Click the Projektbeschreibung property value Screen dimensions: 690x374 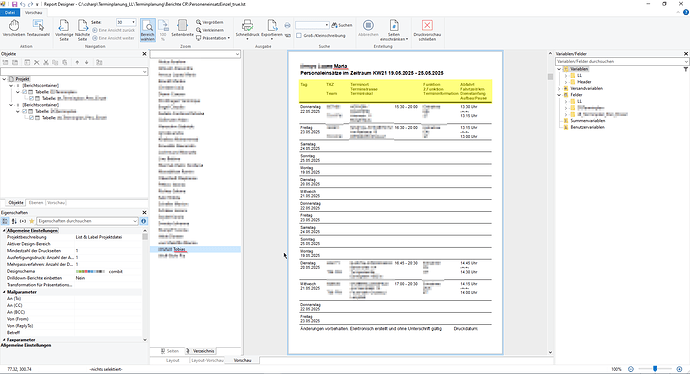(x=108, y=237)
